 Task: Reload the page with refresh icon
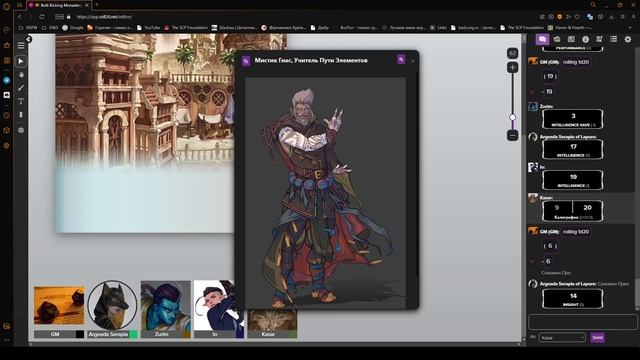[42, 17]
